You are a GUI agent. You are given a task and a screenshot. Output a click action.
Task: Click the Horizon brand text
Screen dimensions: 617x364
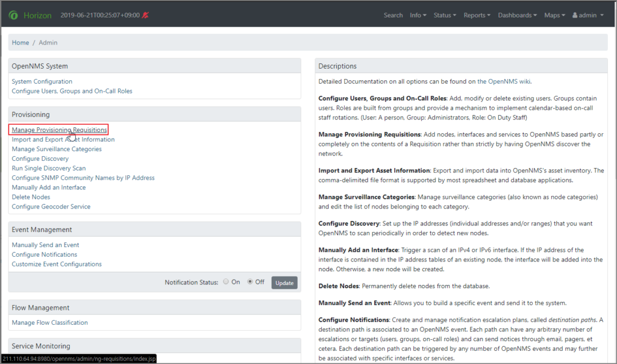pyautogui.click(x=37, y=15)
